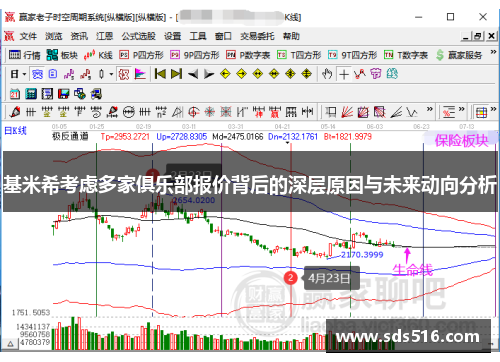Jump to last bar with skip-end icon

[x=176, y=74]
